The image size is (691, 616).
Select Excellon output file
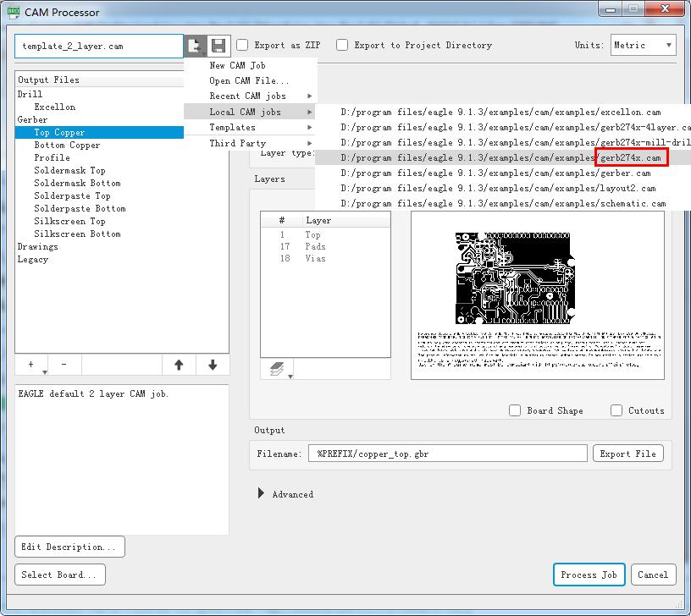[x=55, y=107]
